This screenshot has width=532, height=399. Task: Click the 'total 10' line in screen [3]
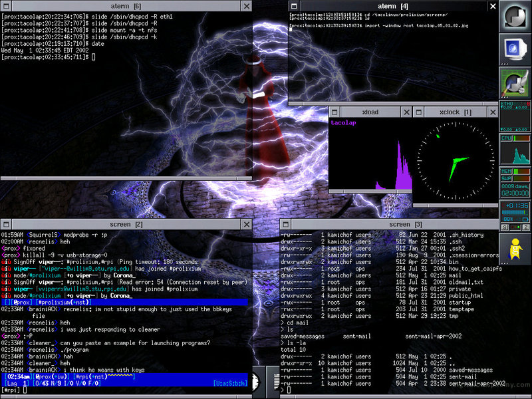(x=293, y=350)
